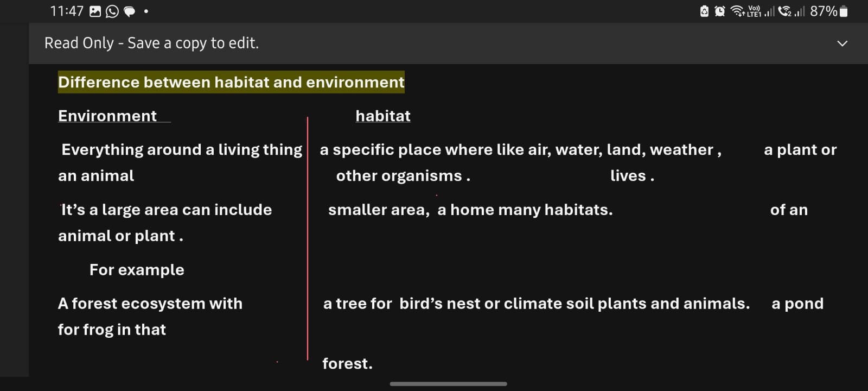The width and height of the screenshot is (868, 391).
Task: Tap the WhatsApp notification icon
Action: tap(112, 11)
